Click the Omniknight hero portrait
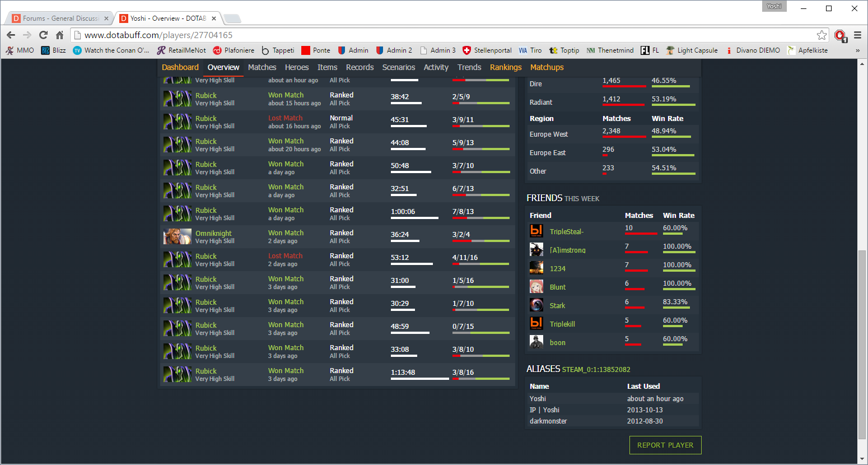 tap(178, 236)
